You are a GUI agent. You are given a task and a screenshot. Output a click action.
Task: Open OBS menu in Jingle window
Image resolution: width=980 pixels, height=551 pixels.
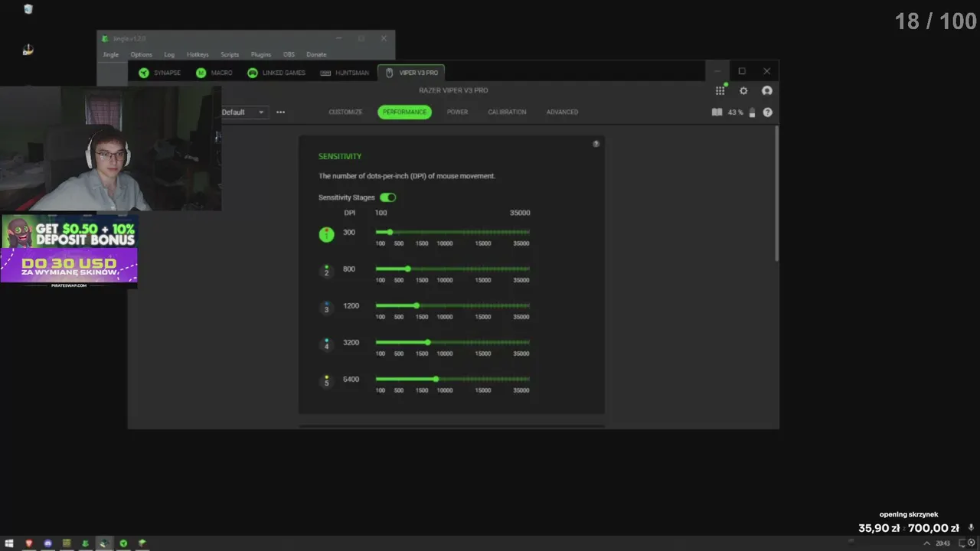pyautogui.click(x=289, y=55)
